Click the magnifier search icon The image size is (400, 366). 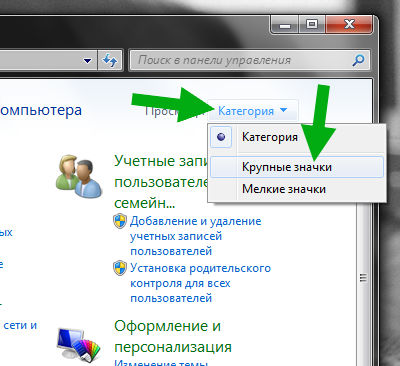(358, 60)
